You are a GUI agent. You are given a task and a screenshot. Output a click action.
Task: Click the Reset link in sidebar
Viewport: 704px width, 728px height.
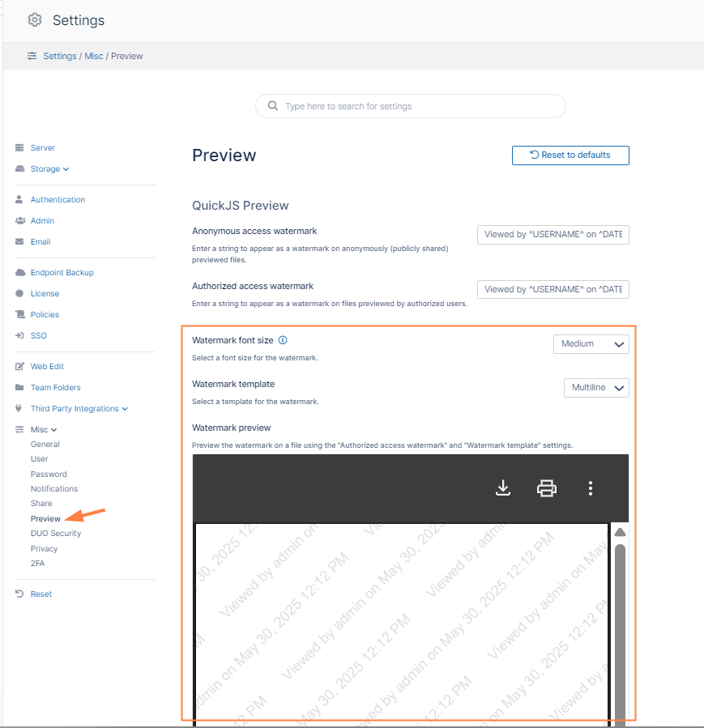point(41,594)
